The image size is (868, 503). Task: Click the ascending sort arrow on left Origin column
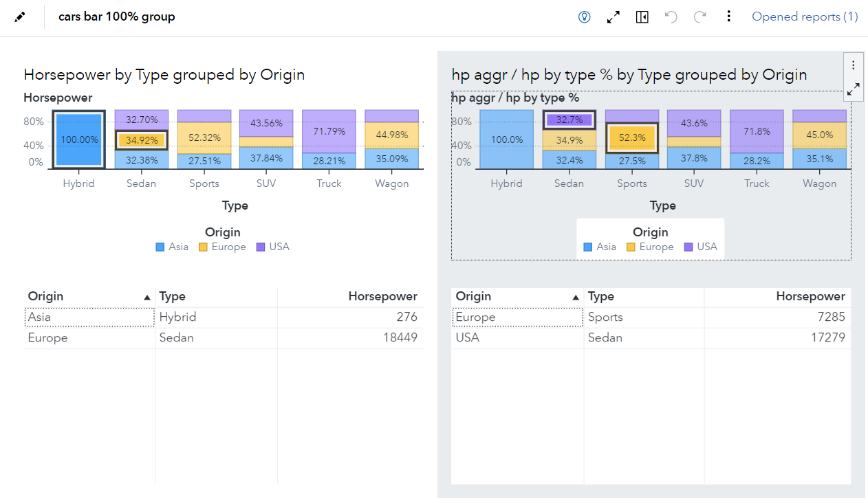(147, 296)
